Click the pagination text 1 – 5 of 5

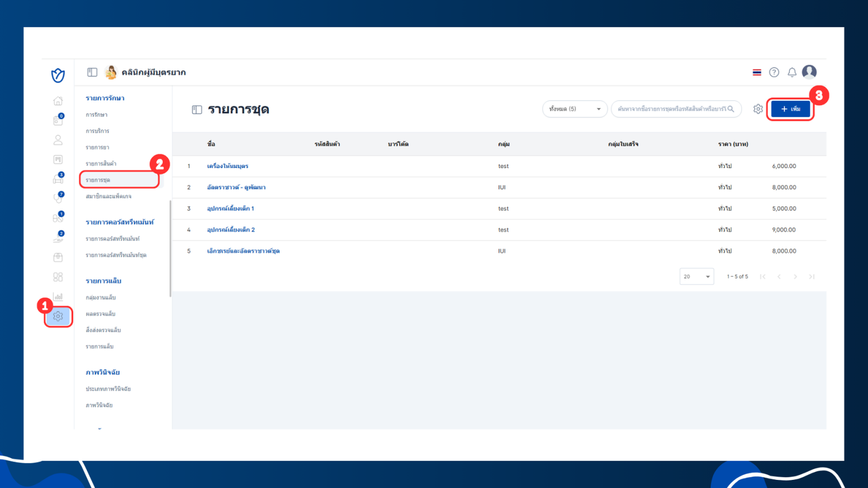[x=737, y=277]
